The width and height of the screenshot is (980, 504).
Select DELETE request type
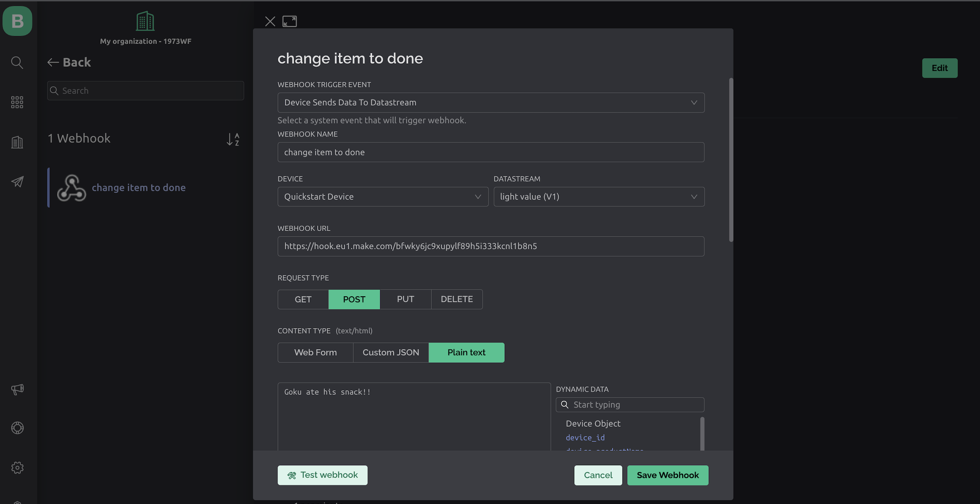tap(457, 299)
